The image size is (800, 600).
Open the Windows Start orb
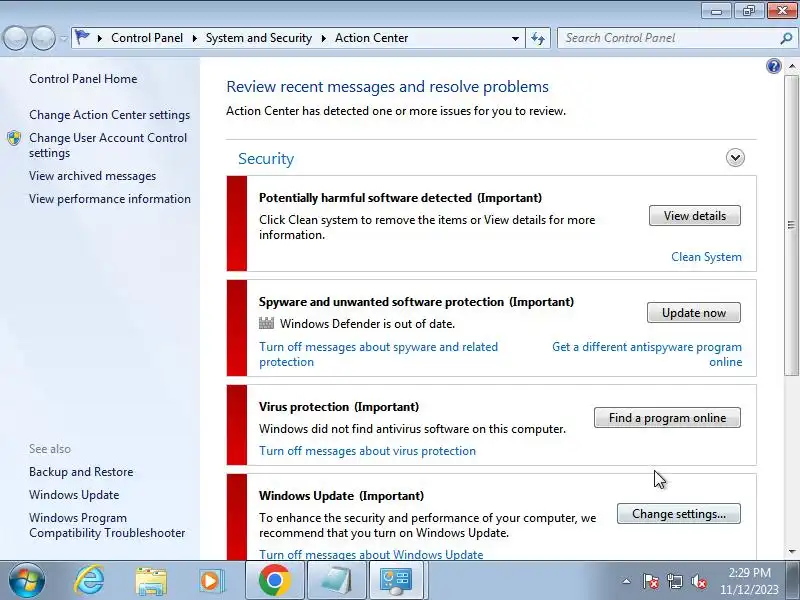pos(27,580)
